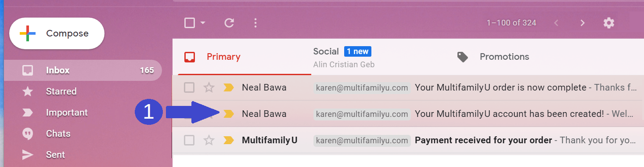Select the 'Payment received' email checkbox
The image size is (644, 167).
pos(189,141)
